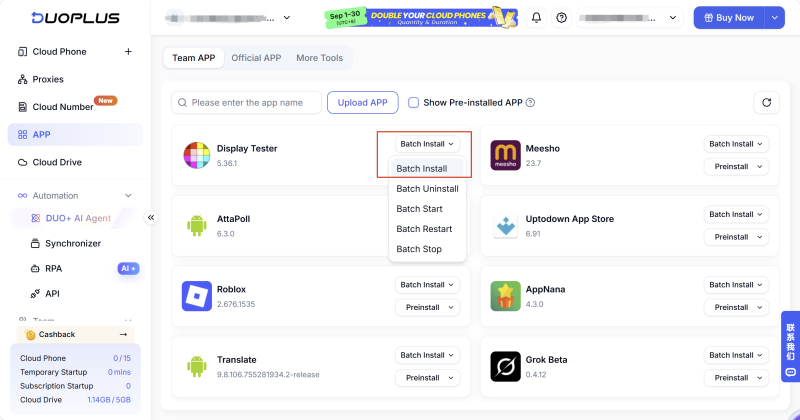
Task: Add a new cloud phone with plus icon
Action: tap(128, 52)
